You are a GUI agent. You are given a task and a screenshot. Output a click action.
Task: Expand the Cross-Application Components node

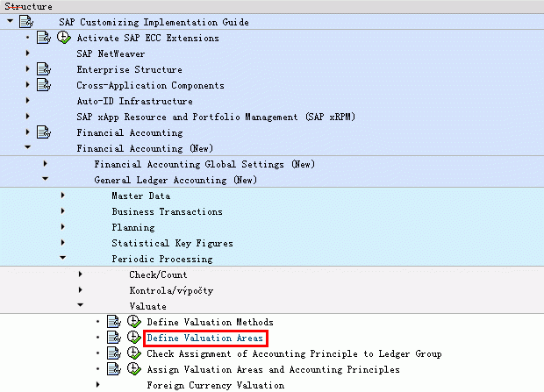28,84
